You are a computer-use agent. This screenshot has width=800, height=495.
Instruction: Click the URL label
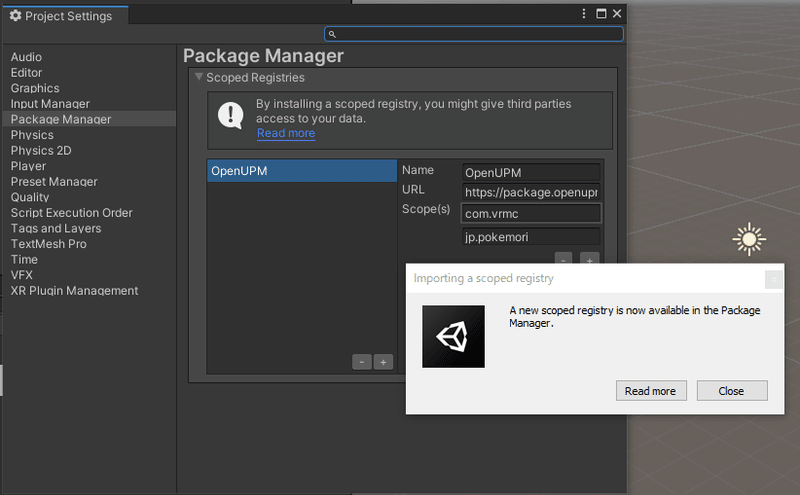tap(413, 189)
